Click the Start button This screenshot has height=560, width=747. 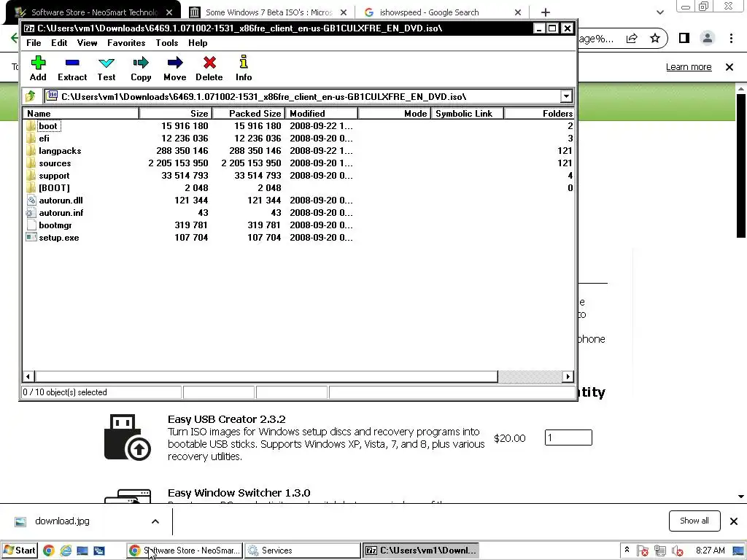click(19, 551)
